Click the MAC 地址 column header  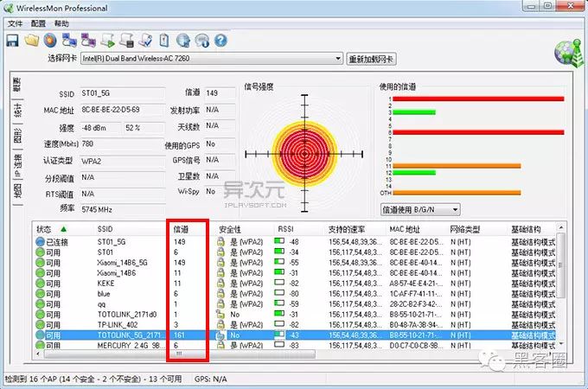(x=405, y=229)
